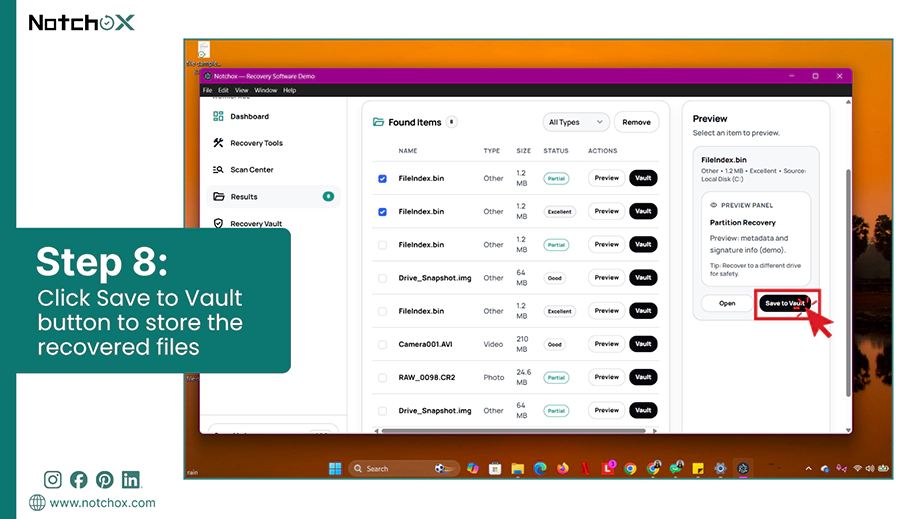Preview the Camera001.AVI file
The height and width of the screenshot is (519, 922).
(x=606, y=344)
